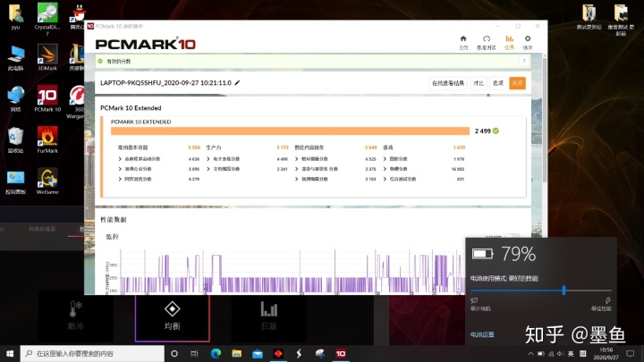Click the orange 关闭 close result button
This screenshot has height=362, width=644.
[517, 83]
